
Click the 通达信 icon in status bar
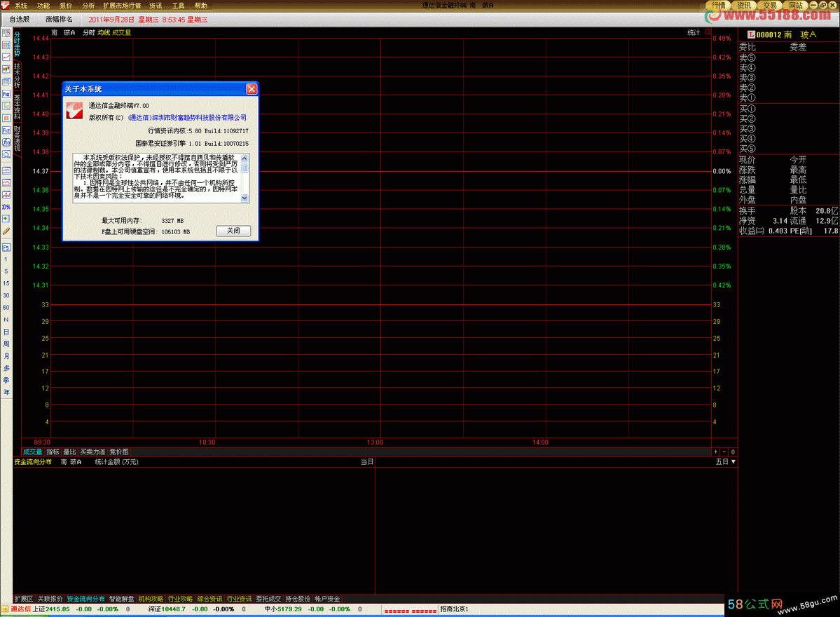pos(5,609)
